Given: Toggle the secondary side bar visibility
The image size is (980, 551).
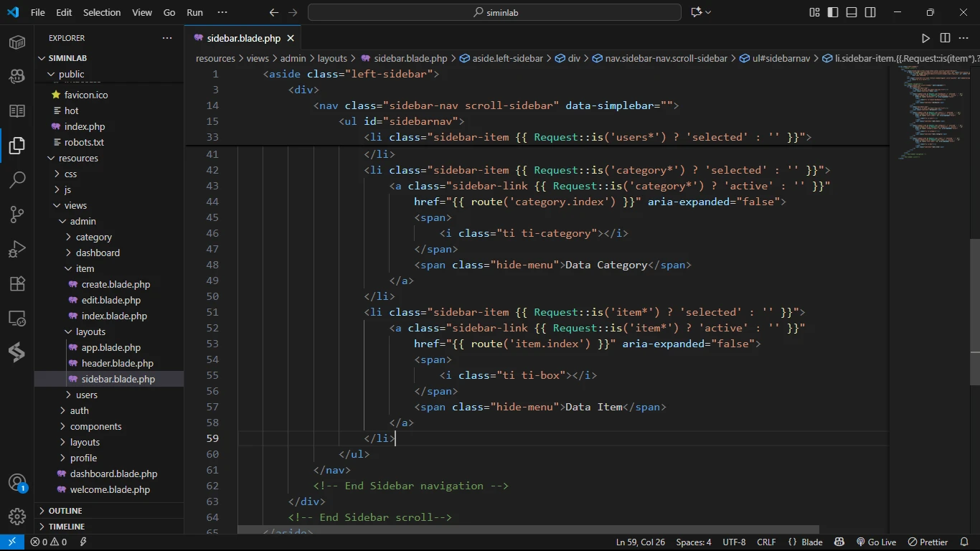Looking at the screenshot, I should 870,12.
